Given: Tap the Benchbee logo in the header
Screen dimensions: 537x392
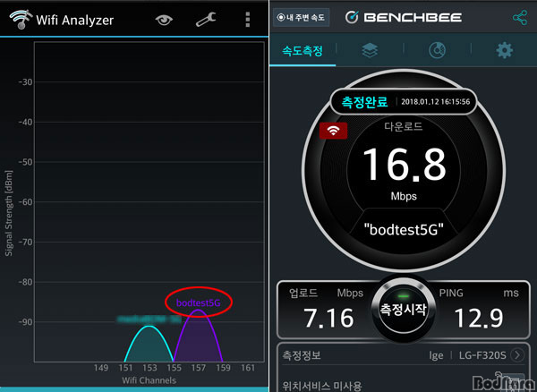Looking at the screenshot, I should pos(404,18).
